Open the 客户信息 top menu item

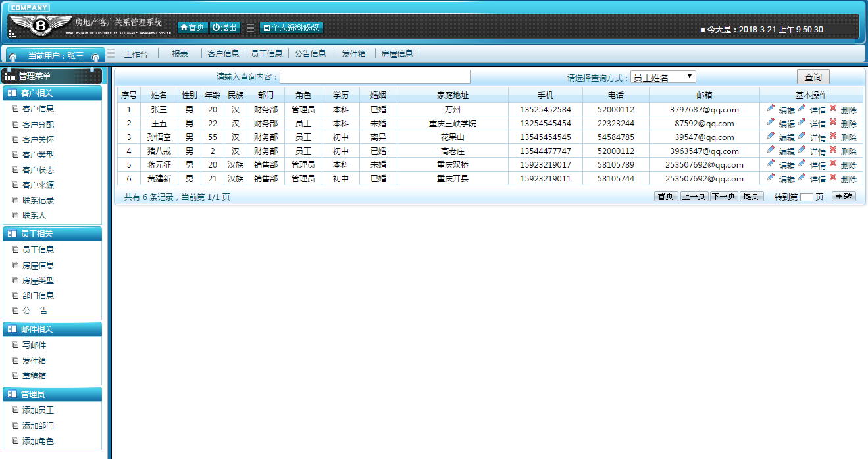click(x=223, y=54)
